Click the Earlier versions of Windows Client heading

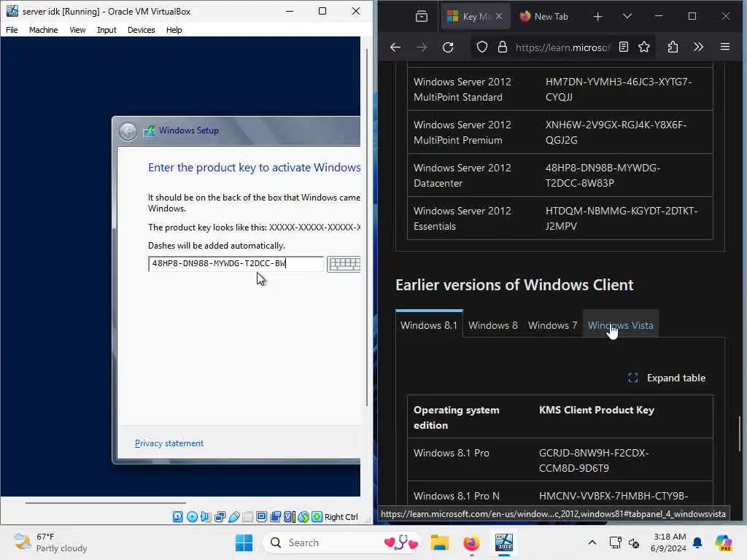tap(514, 285)
